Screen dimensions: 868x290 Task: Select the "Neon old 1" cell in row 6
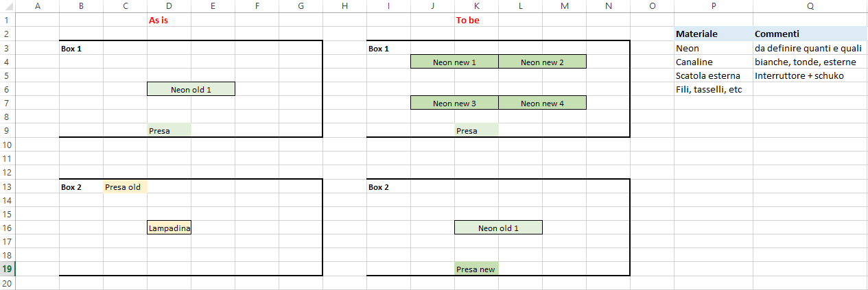[x=191, y=89]
